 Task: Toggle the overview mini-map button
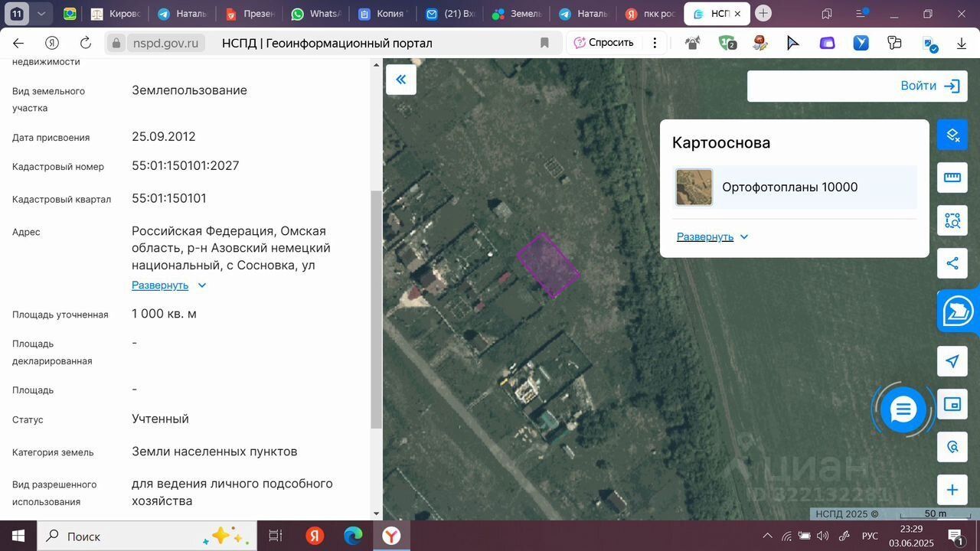coord(952,404)
